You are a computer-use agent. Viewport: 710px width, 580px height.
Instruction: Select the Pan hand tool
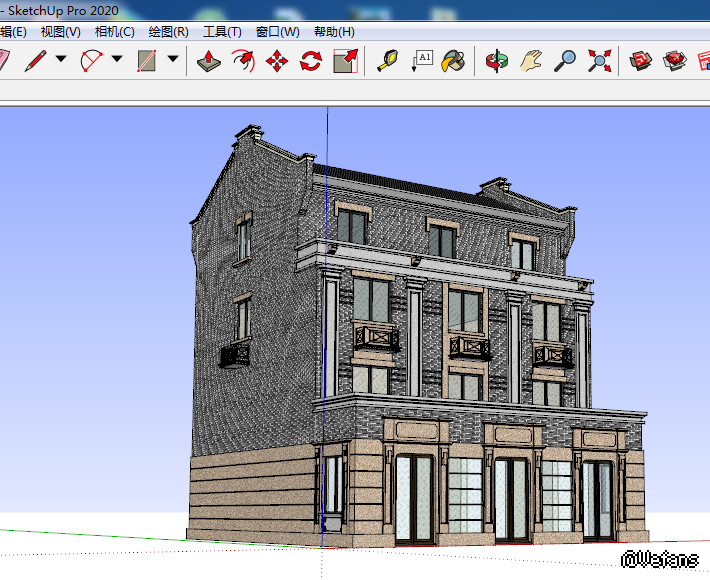[530, 61]
